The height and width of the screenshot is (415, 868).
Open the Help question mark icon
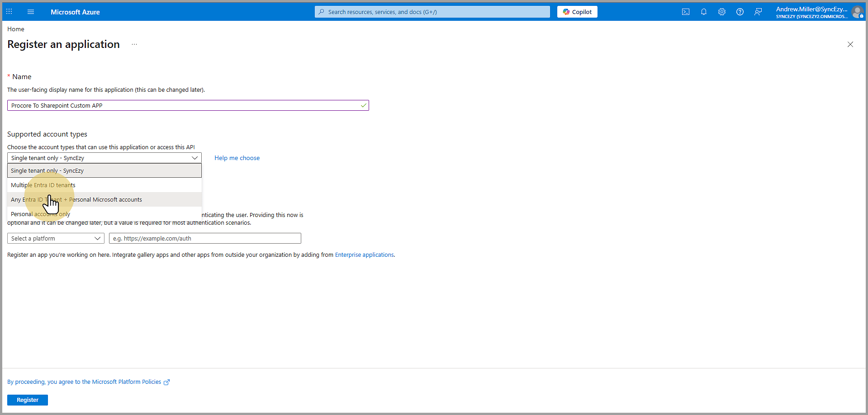(x=740, y=12)
